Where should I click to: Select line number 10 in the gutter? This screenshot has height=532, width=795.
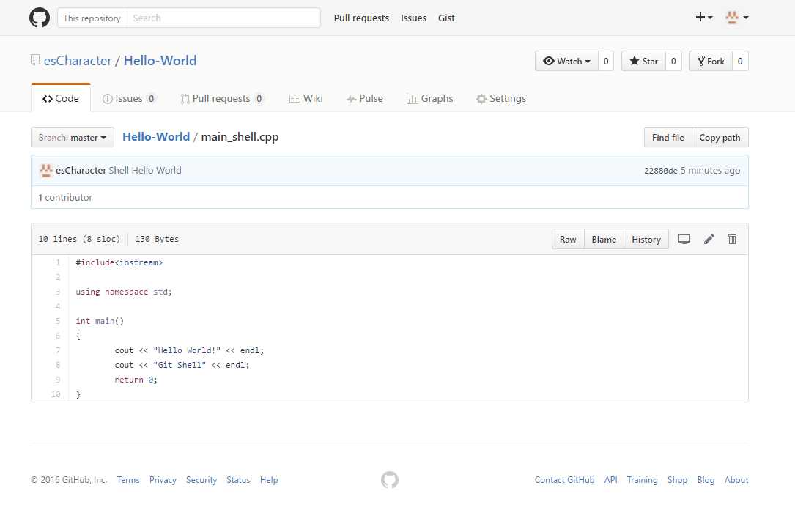pos(56,394)
